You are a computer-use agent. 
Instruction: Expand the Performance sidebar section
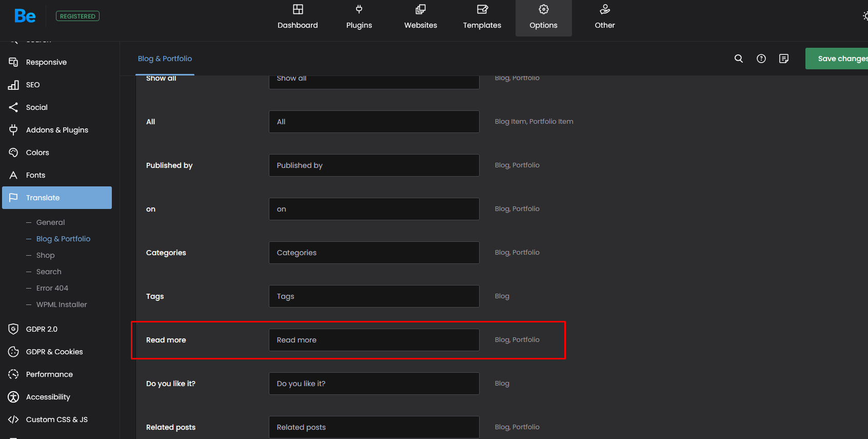point(49,374)
